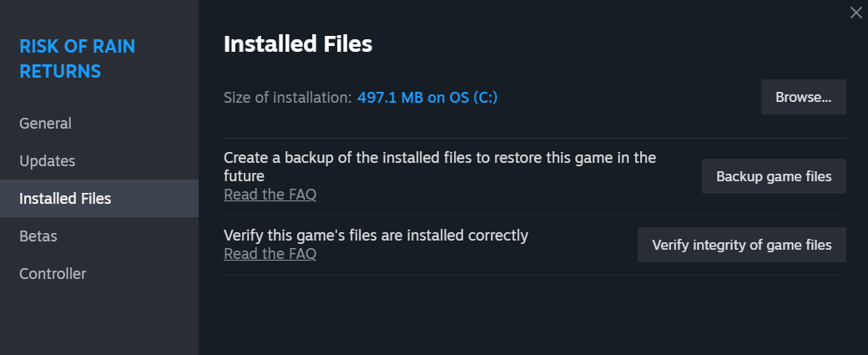Image resolution: width=868 pixels, height=355 pixels.
Task: Go to the Betas tab
Action: coord(38,236)
